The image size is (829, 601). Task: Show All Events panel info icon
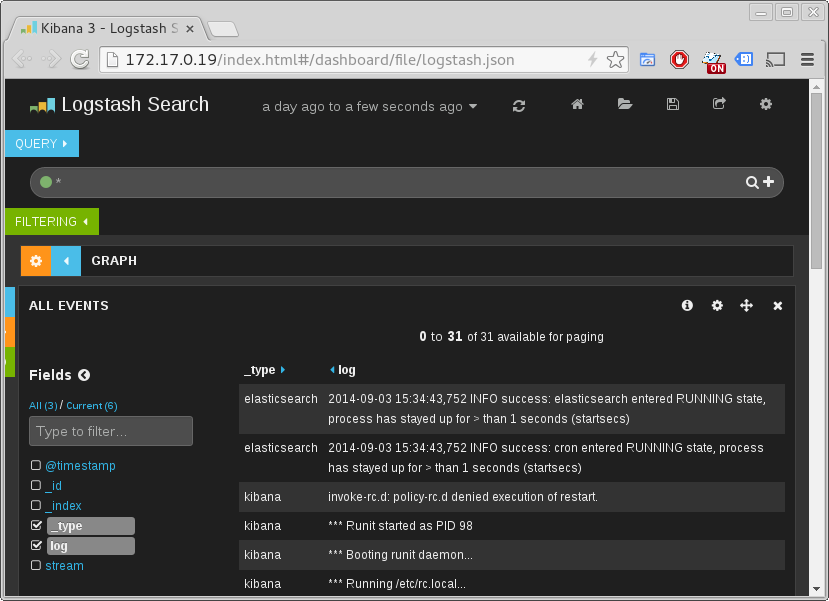[x=687, y=305]
